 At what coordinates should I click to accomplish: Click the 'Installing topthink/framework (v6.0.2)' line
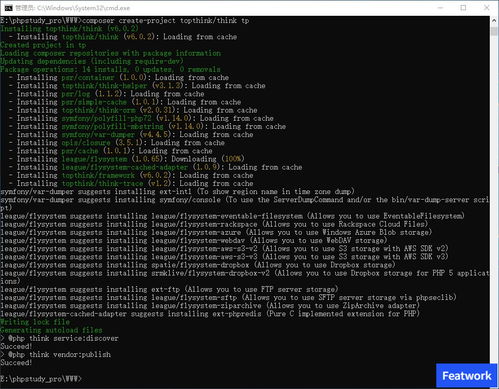(x=131, y=175)
